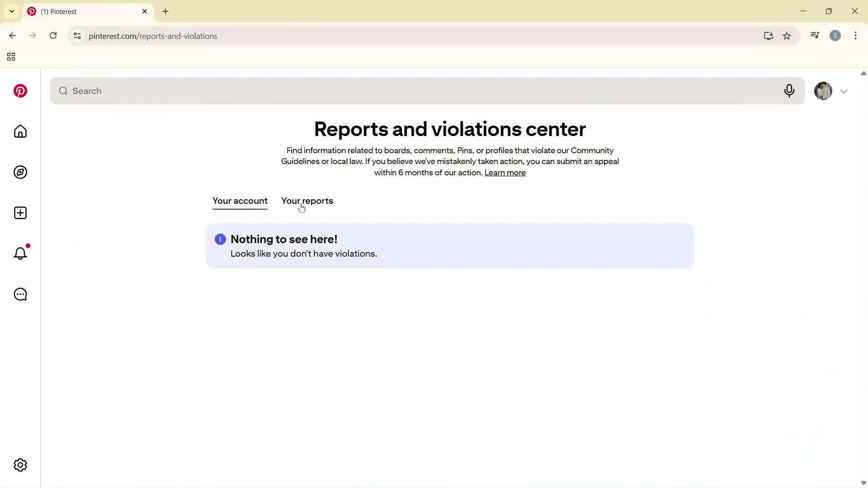Open the Create pin button

tap(20, 213)
